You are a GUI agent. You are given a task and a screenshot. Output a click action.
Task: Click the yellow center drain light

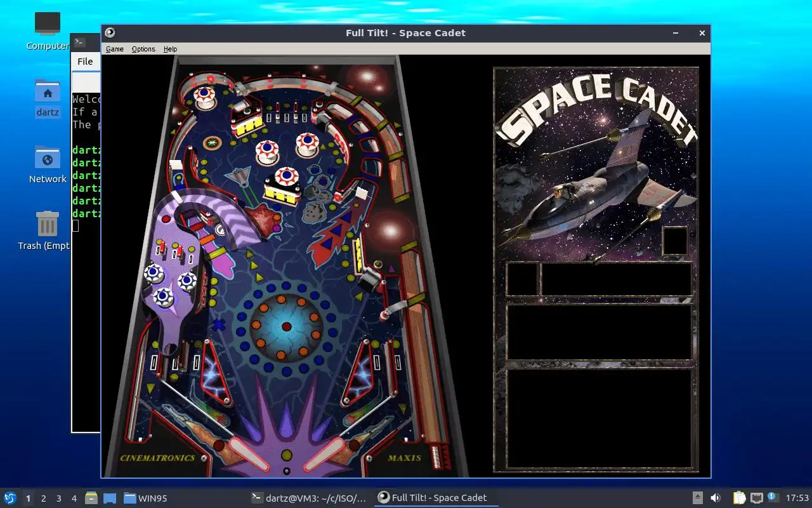[x=286, y=455]
